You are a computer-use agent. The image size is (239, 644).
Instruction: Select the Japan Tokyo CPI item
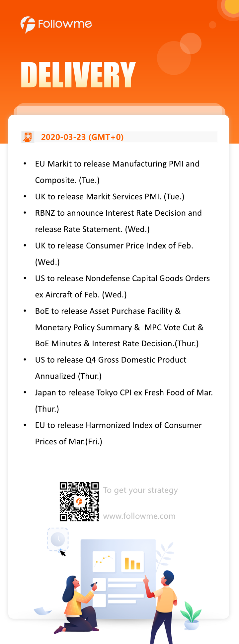point(124,401)
